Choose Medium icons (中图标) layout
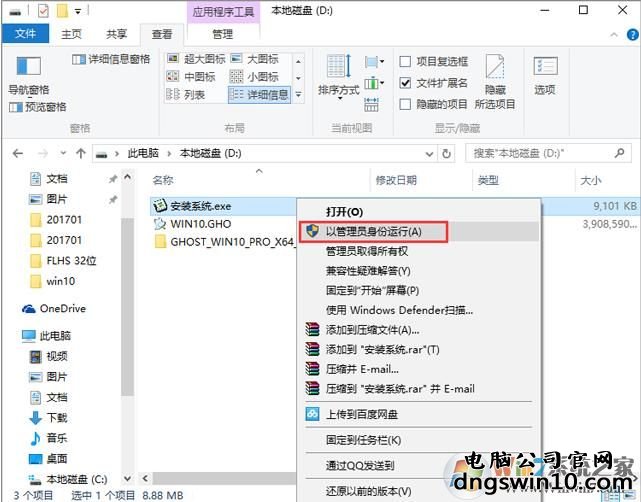 [x=191, y=76]
